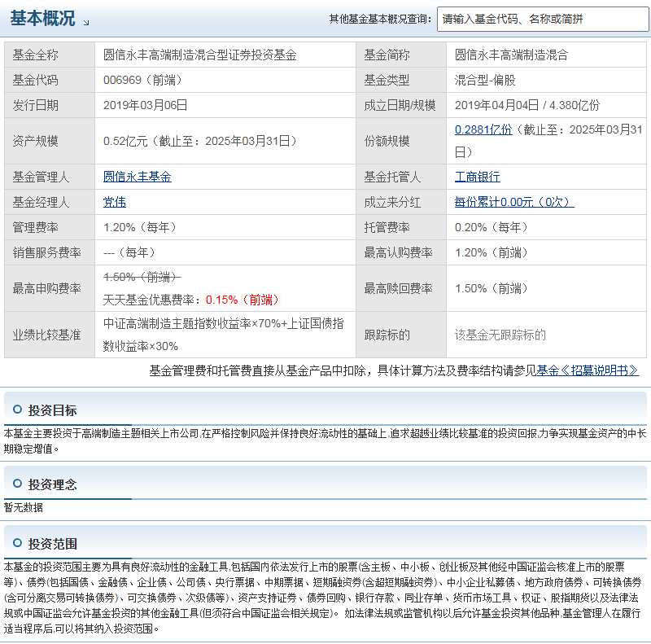This screenshot has height=644, width=651.
Task: Click the fund full name 圆信永丰高端制造混合型证券投资基金
Action: point(199,55)
